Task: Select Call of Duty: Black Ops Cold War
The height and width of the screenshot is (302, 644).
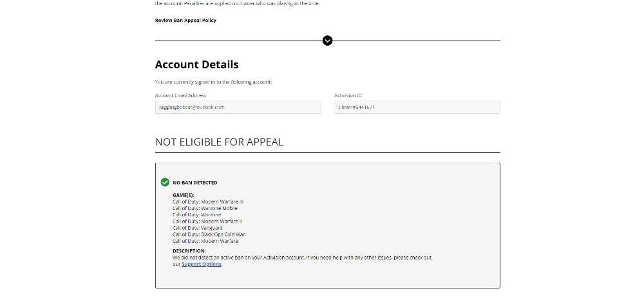Action: (x=209, y=234)
